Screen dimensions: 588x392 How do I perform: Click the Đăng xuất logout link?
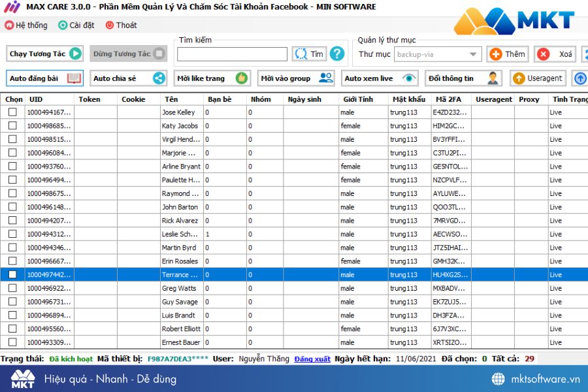point(312,359)
